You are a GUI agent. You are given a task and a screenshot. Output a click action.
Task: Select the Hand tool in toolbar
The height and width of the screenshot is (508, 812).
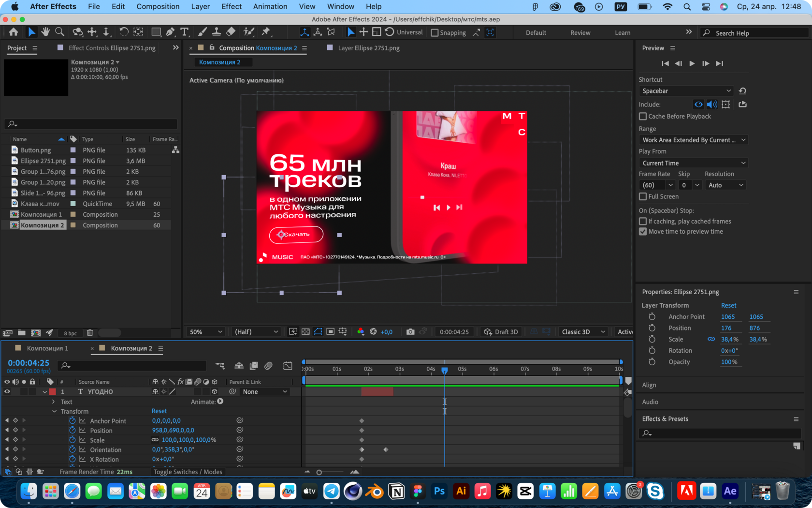tap(45, 32)
